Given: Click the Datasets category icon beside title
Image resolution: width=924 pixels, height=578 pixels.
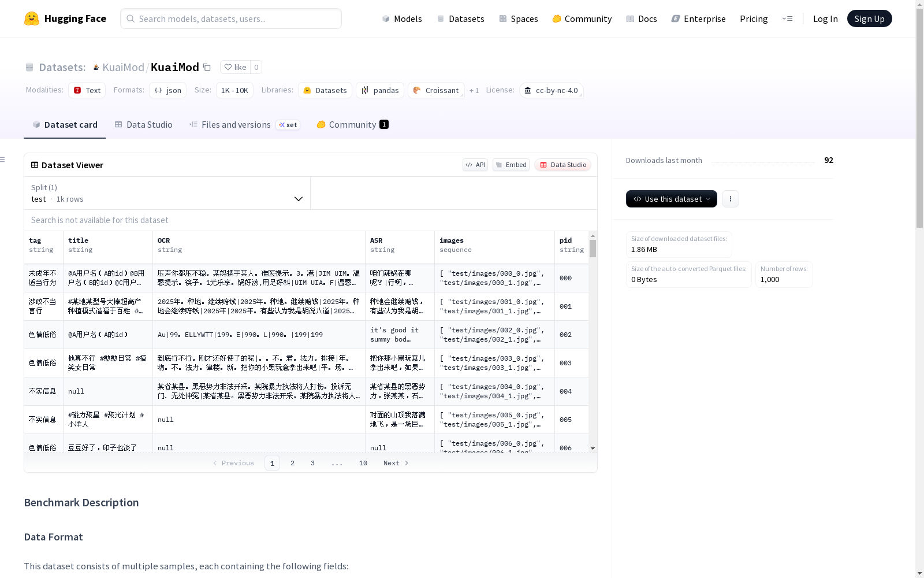Looking at the screenshot, I should [29, 67].
